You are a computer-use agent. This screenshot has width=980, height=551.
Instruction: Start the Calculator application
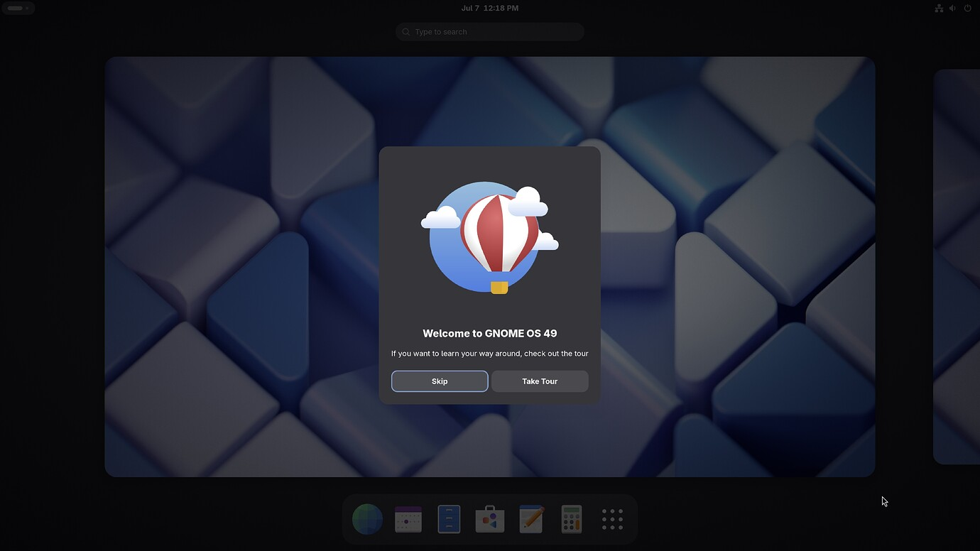click(x=571, y=519)
